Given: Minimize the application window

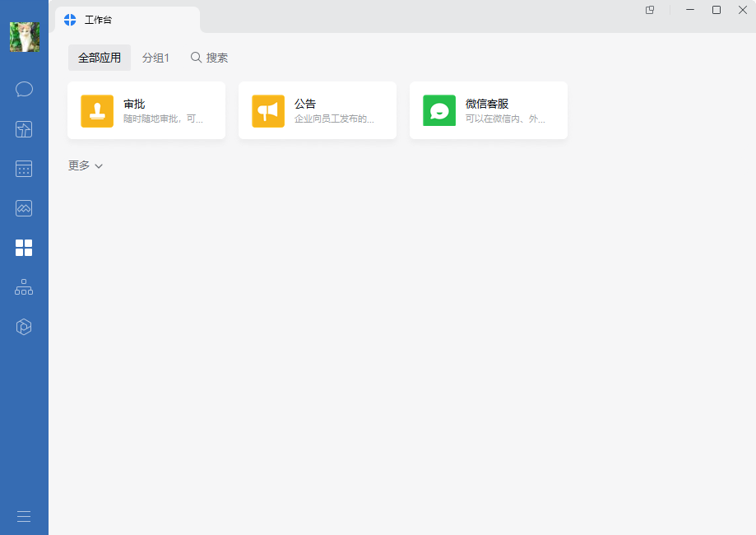Looking at the screenshot, I should [x=690, y=10].
